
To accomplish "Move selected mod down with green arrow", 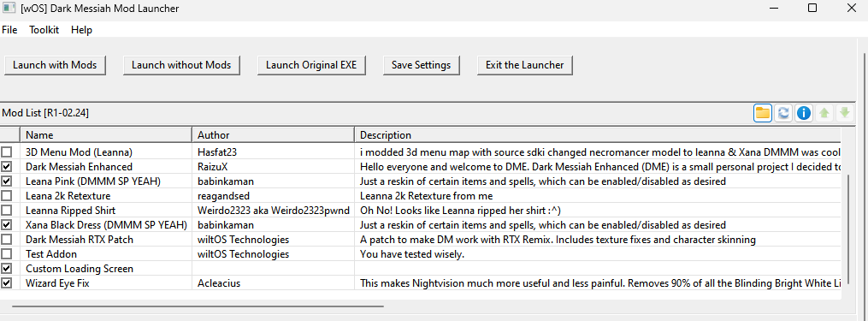I will (x=844, y=113).
